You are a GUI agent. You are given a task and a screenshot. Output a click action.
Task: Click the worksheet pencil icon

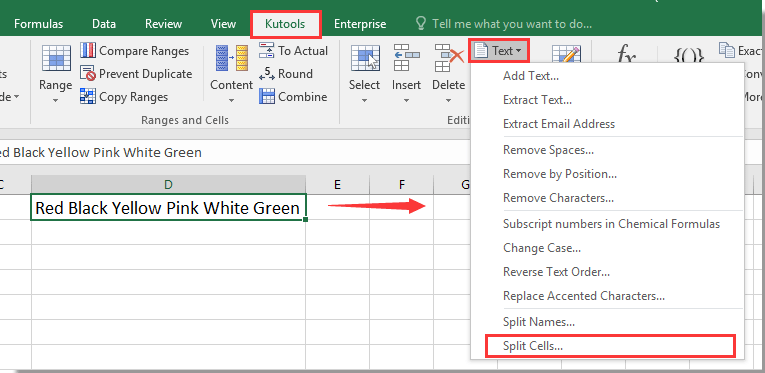pyautogui.click(x=566, y=55)
